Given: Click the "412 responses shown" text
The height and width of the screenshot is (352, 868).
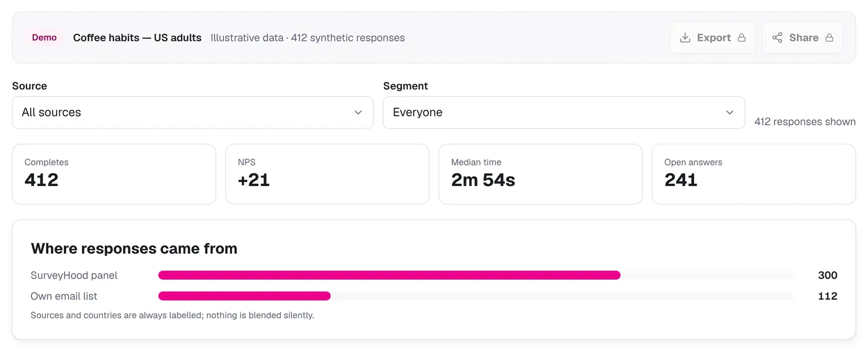Looking at the screenshot, I should click(805, 122).
